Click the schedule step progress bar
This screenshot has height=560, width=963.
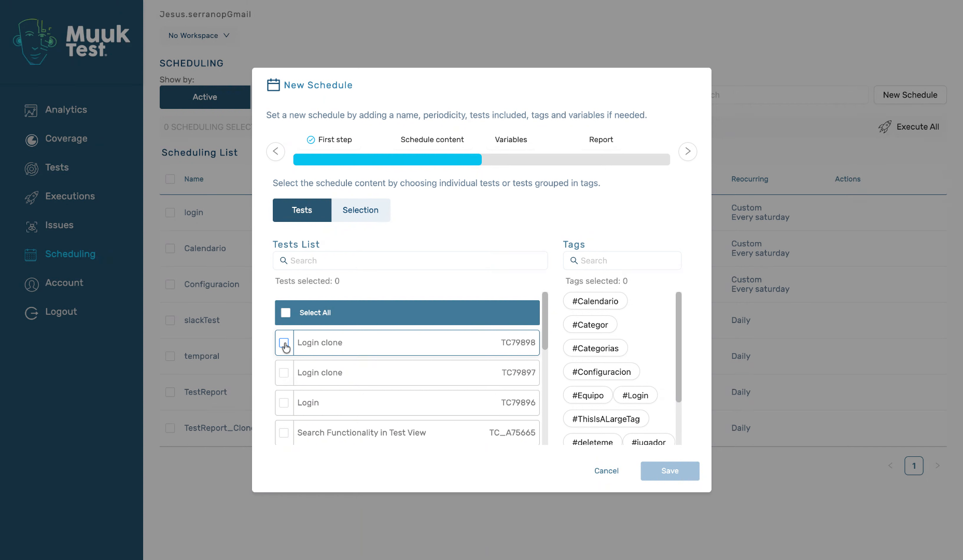pyautogui.click(x=481, y=160)
